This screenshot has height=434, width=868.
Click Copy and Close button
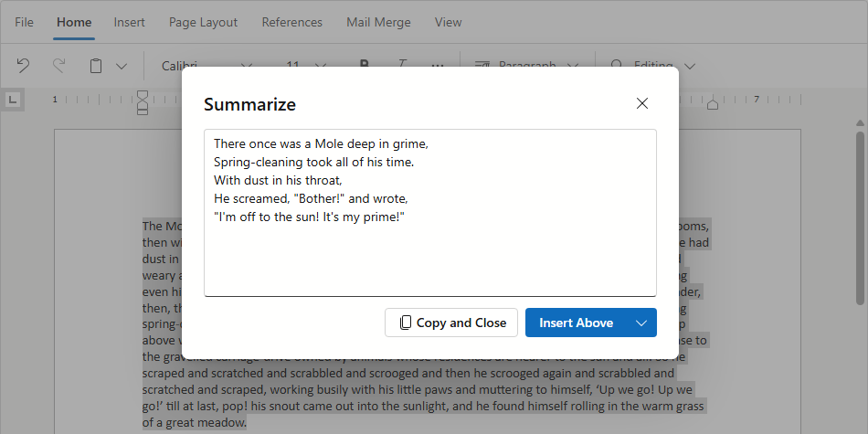[451, 323]
